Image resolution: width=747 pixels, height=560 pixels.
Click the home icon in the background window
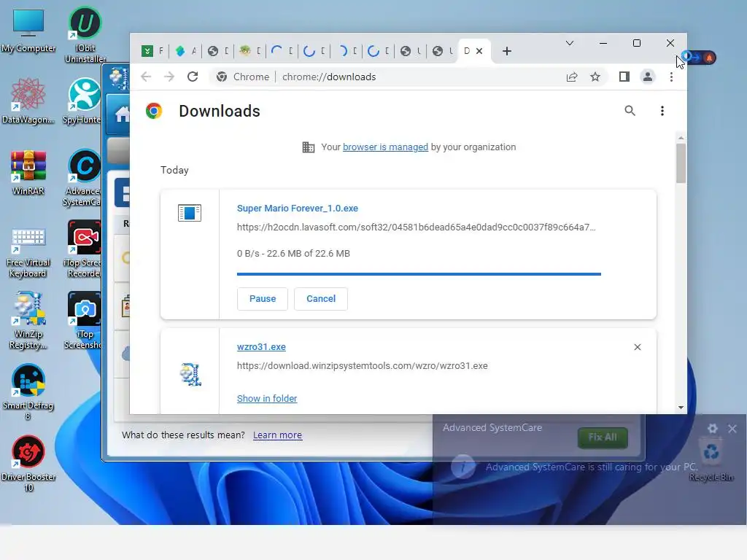coord(122,114)
